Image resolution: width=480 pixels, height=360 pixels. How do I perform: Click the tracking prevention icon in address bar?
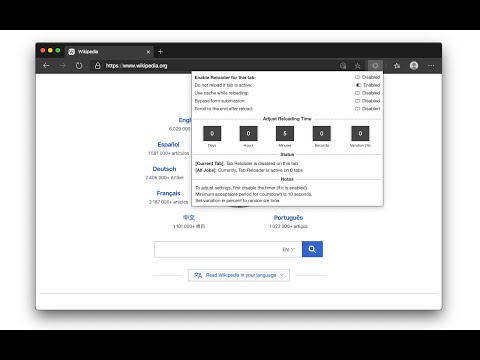(x=343, y=66)
